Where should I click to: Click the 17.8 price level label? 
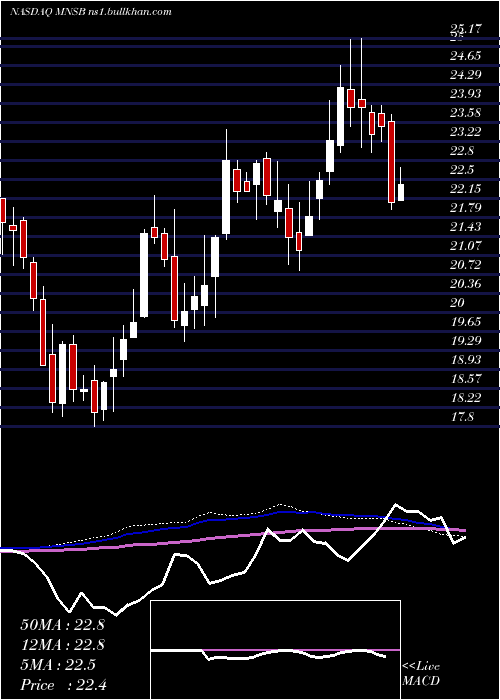[x=462, y=417]
